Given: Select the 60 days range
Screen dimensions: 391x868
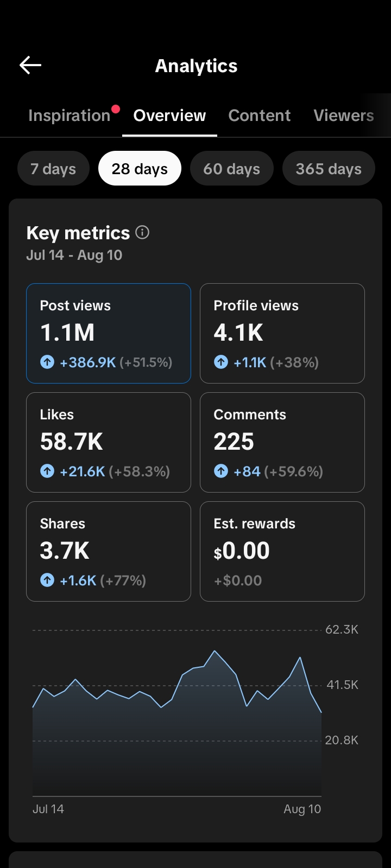Looking at the screenshot, I should [x=231, y=169].
